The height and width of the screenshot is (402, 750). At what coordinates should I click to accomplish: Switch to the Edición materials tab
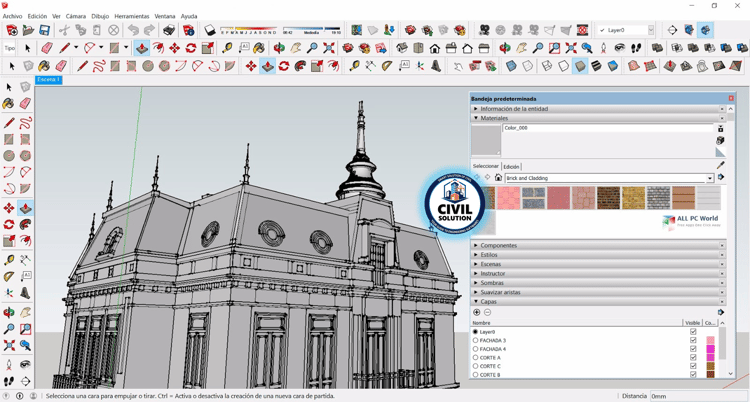(511, 167)
